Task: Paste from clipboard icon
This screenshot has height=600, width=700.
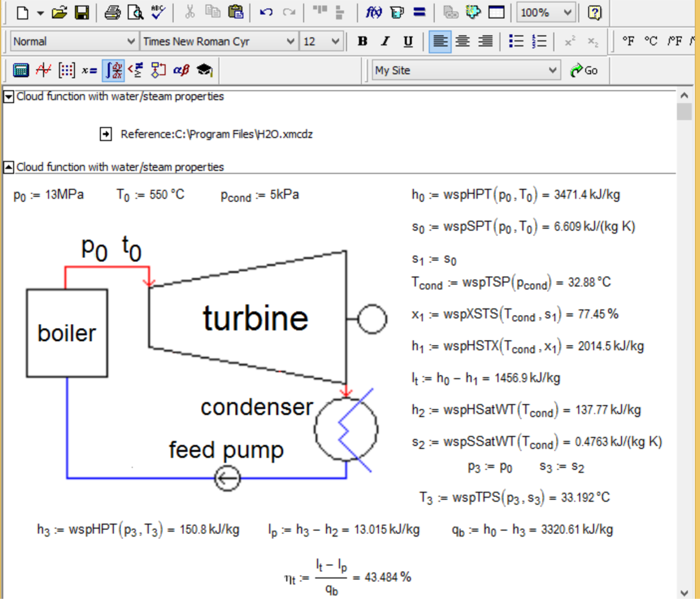Action: (x=235, y=12)
